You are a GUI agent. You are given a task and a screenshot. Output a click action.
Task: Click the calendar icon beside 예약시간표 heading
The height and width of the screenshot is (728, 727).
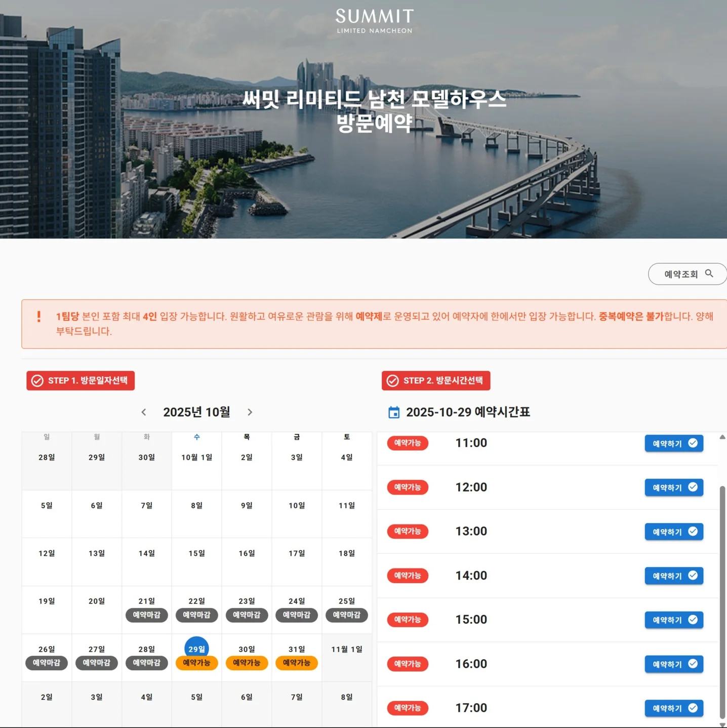394,412
